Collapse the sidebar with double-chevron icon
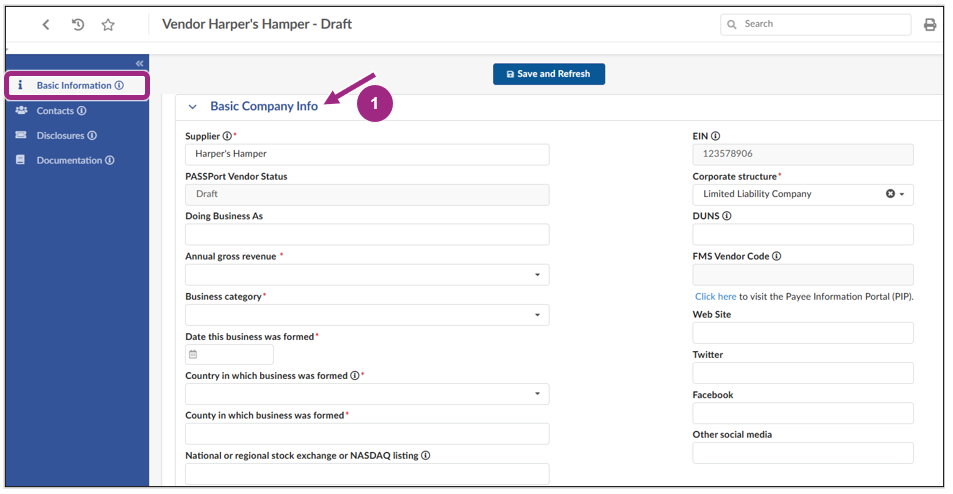Viewport: 953px width, 494px height. click(139, 63)
